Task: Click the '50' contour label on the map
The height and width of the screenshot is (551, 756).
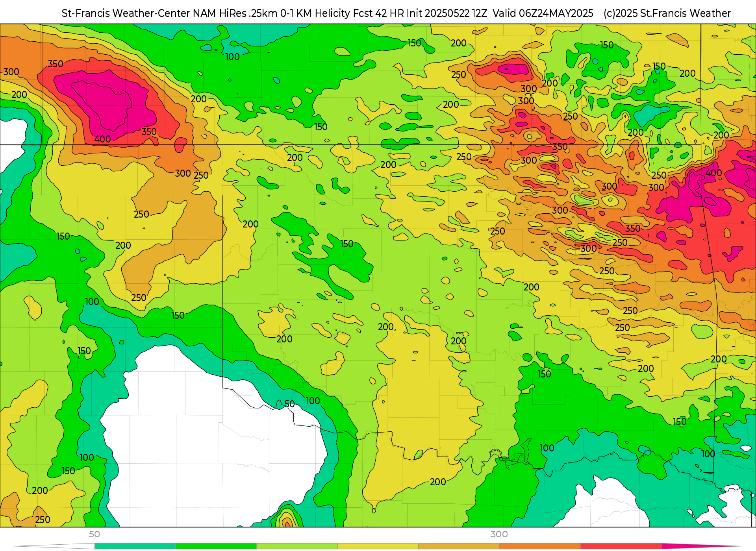Action: coord(289,404)
